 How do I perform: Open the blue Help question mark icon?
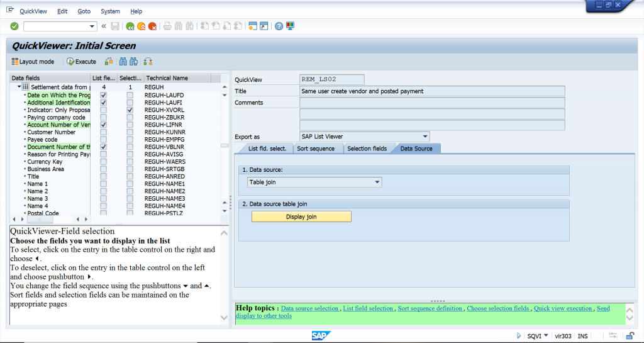pyautogui.click(x=279, y=26)
